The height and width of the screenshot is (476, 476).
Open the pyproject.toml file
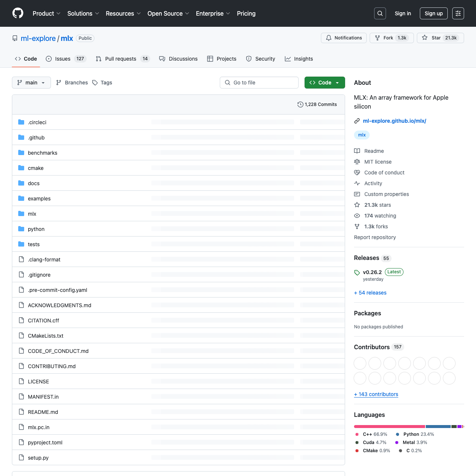45,443
